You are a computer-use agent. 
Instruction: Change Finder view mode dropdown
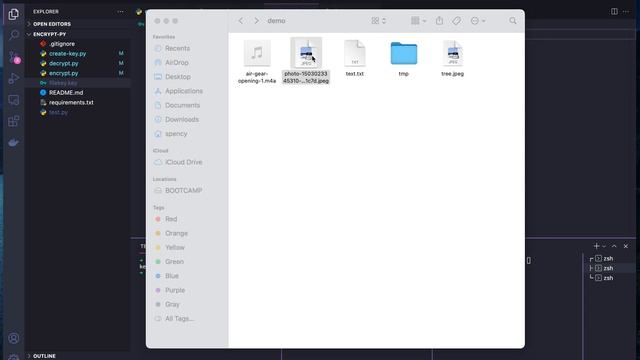point(378,20)
